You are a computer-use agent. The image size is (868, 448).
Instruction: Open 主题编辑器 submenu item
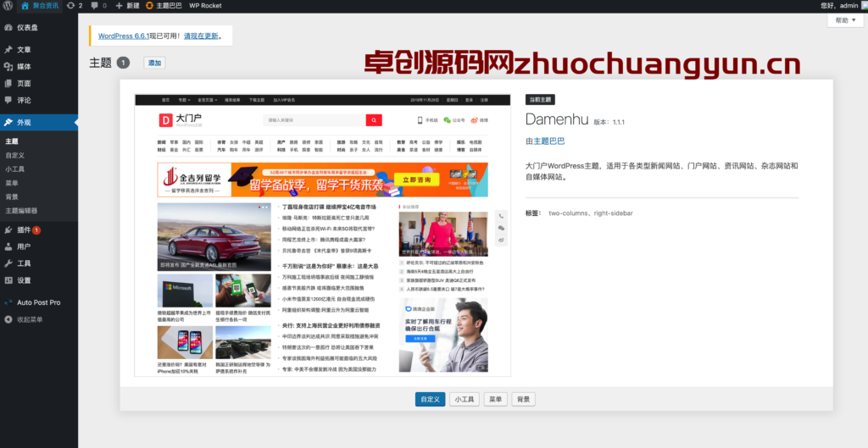[21, 211]
